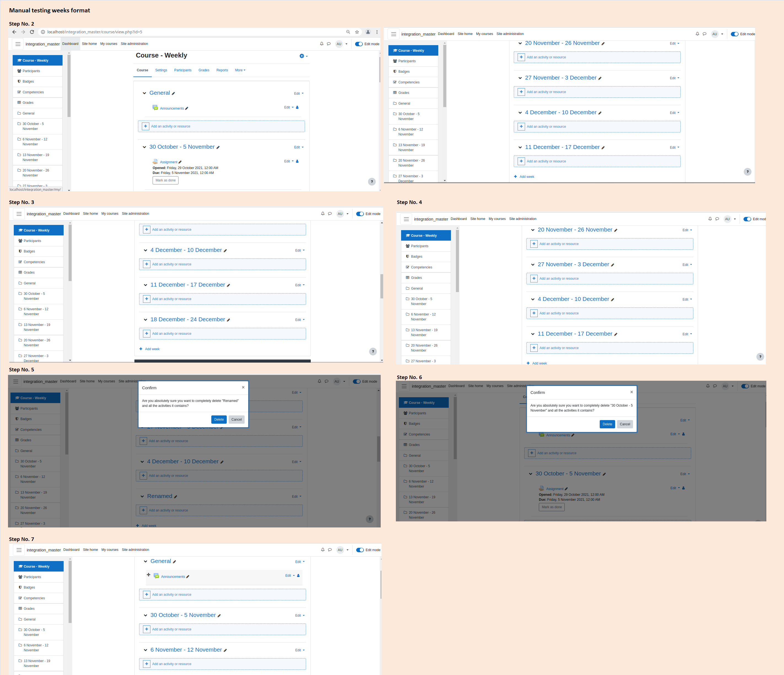Screen dimensions: 784x675
Task: Click the pencil icon next to General in Step 2
Action: point(173,93)
